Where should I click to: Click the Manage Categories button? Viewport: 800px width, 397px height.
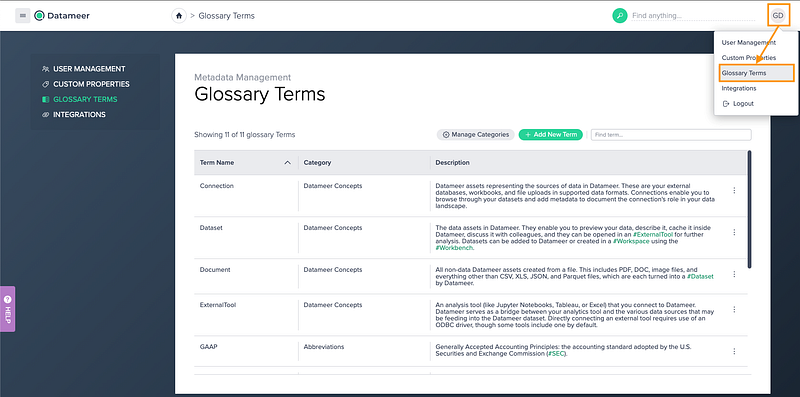[476, 135]
